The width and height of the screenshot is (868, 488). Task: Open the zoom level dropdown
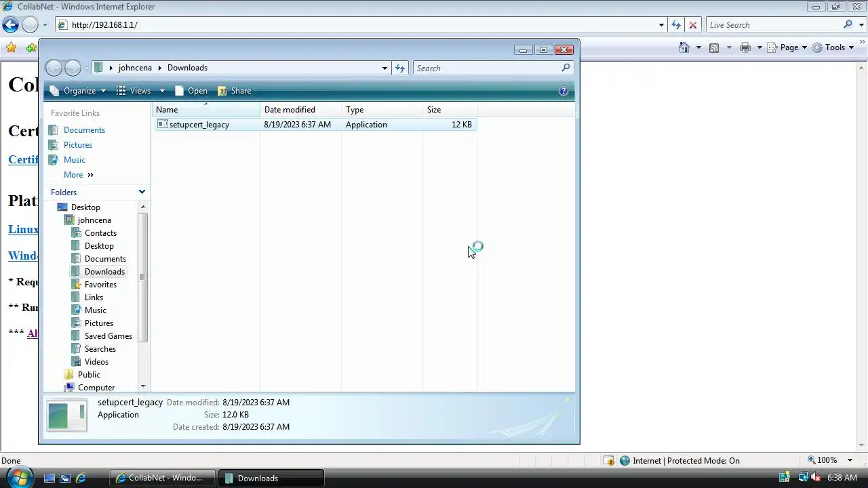coord(850,460)
